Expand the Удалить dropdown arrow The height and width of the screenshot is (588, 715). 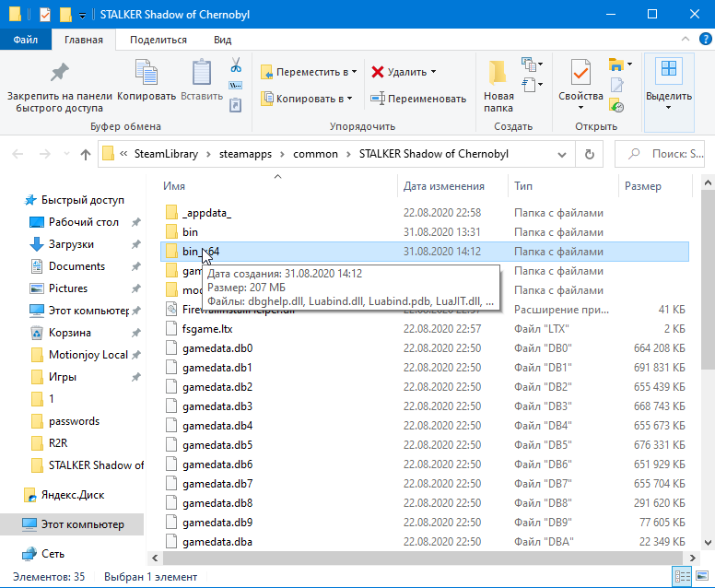[433, 72]
